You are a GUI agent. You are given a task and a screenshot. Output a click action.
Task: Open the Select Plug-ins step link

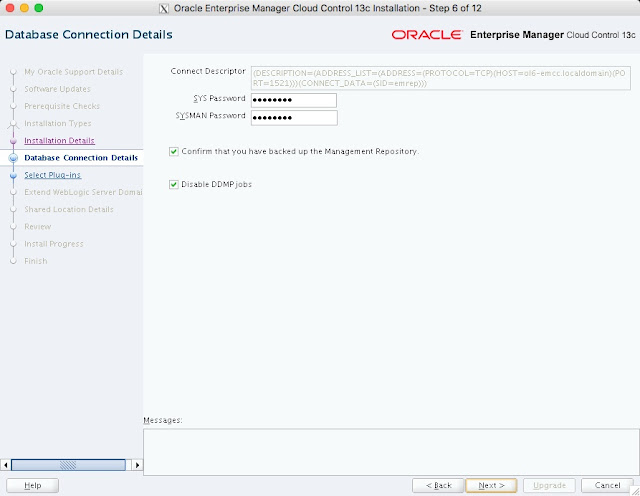click(53, 175)
